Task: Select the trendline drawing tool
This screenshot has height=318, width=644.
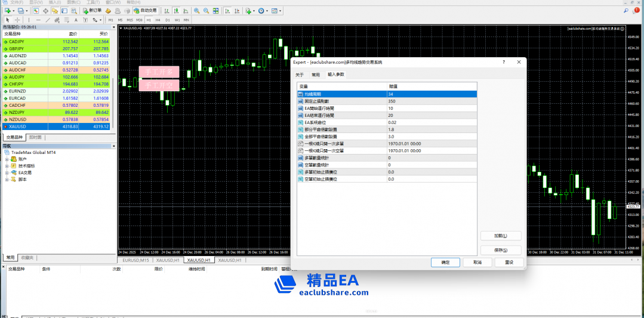Action: point(47,20)
